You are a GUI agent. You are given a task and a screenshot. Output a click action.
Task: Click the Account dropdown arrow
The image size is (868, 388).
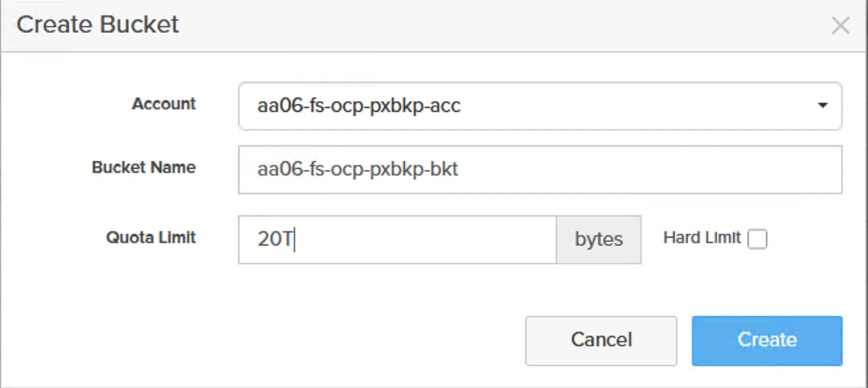(x=822, y=105)
